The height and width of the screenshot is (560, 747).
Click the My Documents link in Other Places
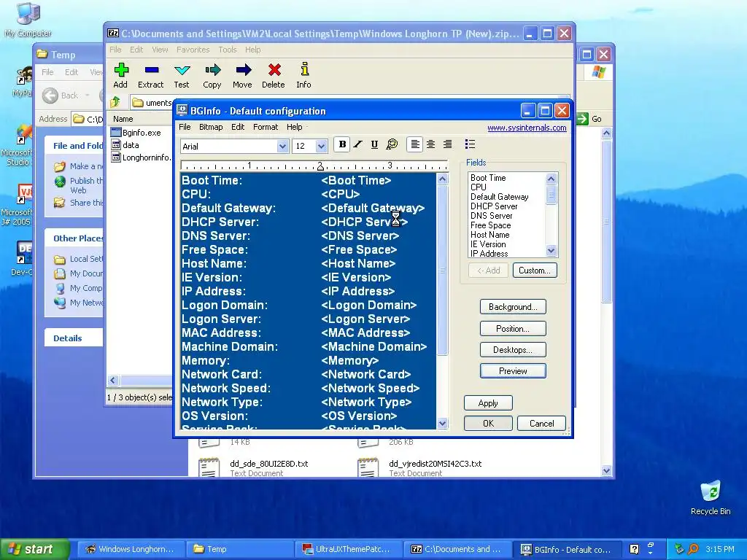[x=79, y=273]
